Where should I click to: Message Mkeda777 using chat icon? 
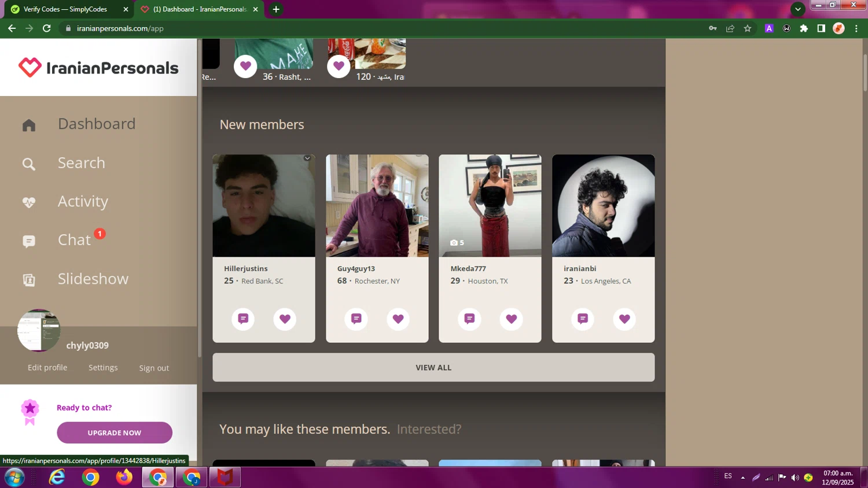coord(469,319)
